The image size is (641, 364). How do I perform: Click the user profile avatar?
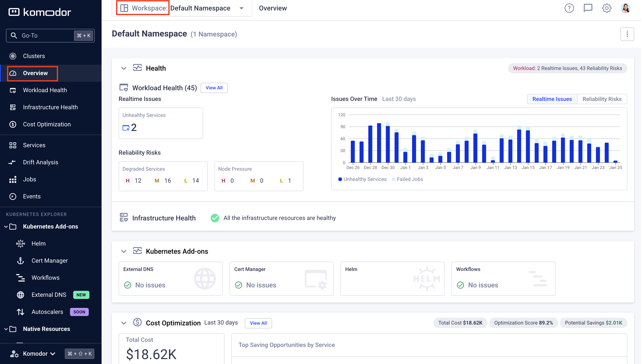(x=625, y=8)
